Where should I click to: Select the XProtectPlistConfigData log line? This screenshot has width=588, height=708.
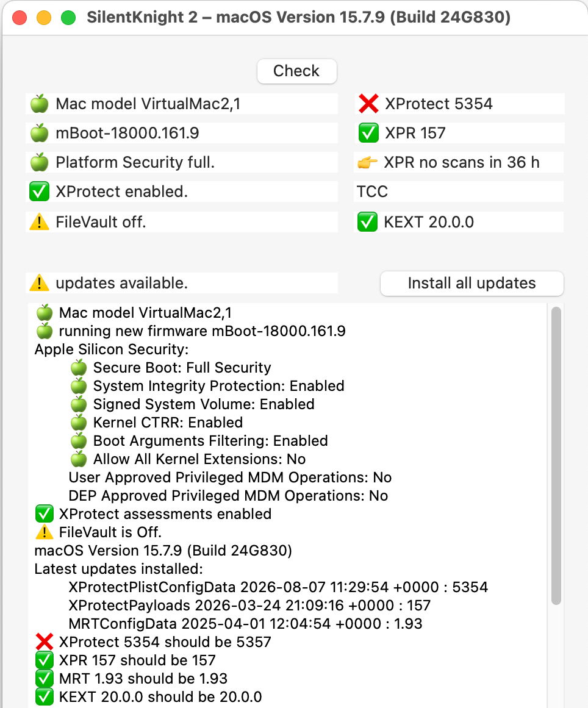tap(278, 587)
